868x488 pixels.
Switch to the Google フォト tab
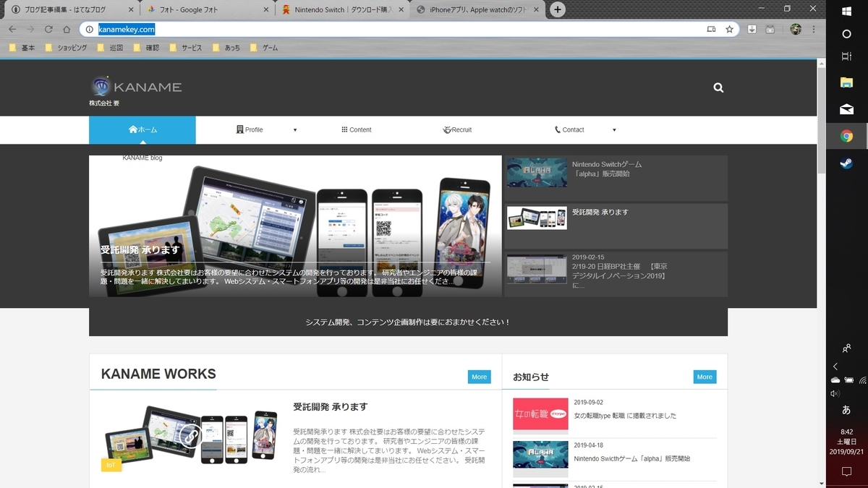tap(207, 9)
